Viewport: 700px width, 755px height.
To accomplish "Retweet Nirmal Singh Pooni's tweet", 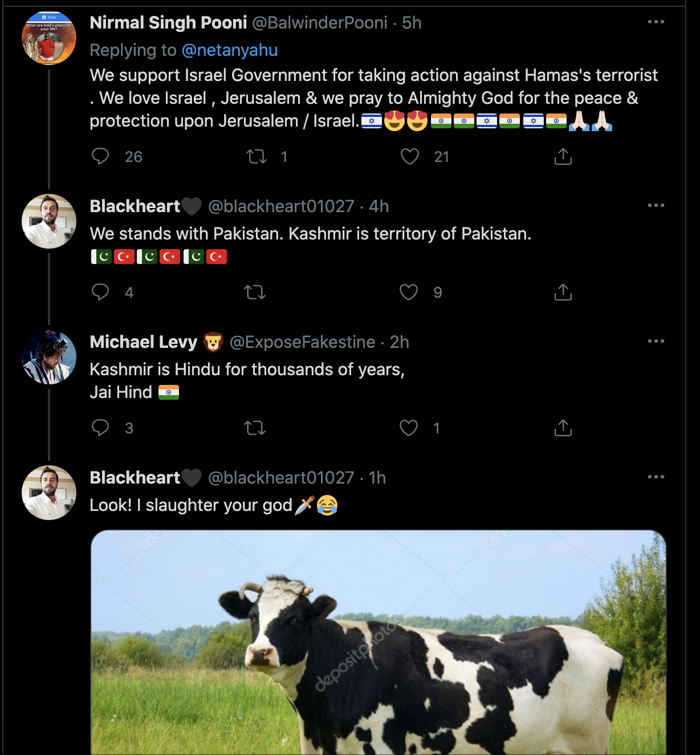I will (x=257, y=156).
